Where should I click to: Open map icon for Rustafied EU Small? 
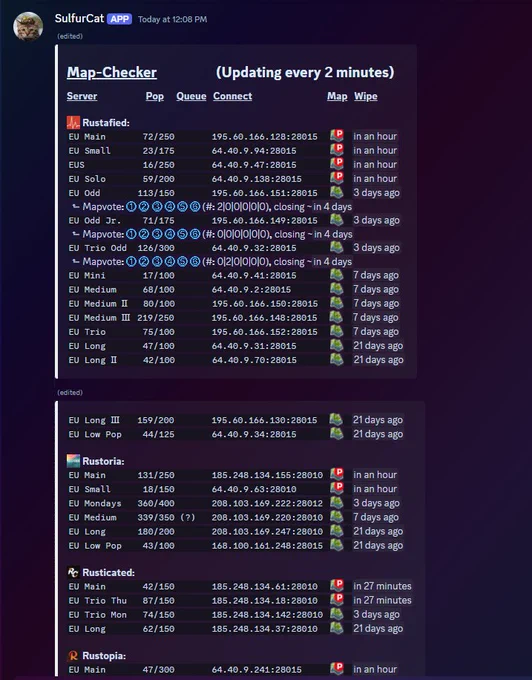337,150
